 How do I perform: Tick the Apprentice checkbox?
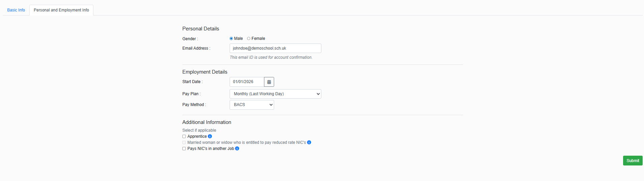click(x=184, y=136)
